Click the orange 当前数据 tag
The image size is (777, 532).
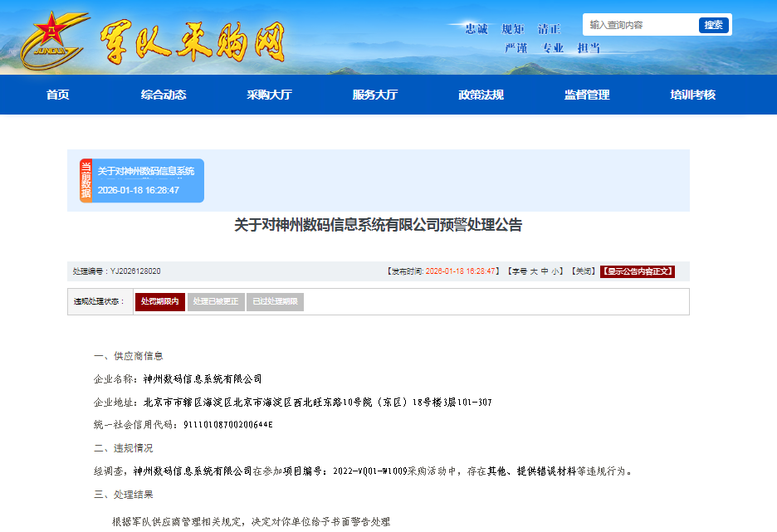coord(86,181)
